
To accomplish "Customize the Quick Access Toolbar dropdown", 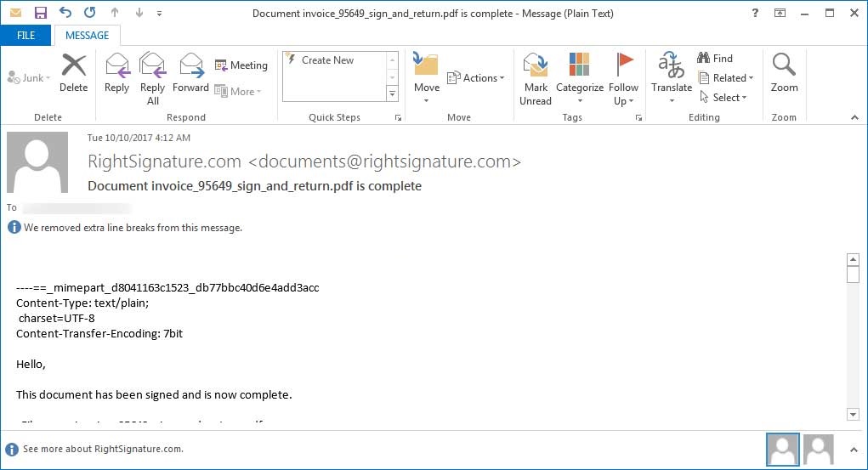I will point(160,14).
